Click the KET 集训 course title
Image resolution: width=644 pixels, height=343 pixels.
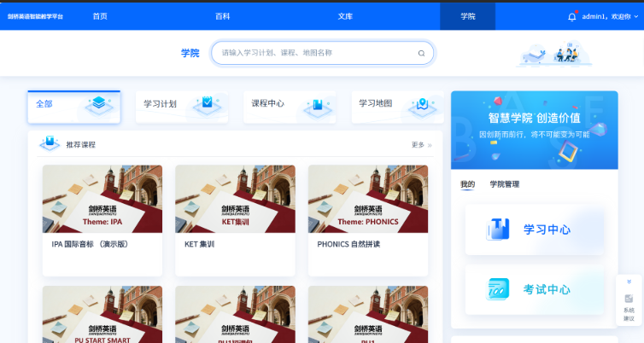tap(199, 244)
